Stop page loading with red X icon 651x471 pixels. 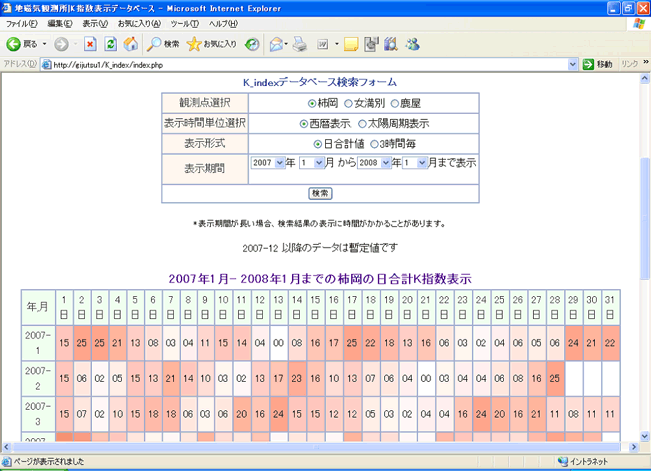[90, 44]
